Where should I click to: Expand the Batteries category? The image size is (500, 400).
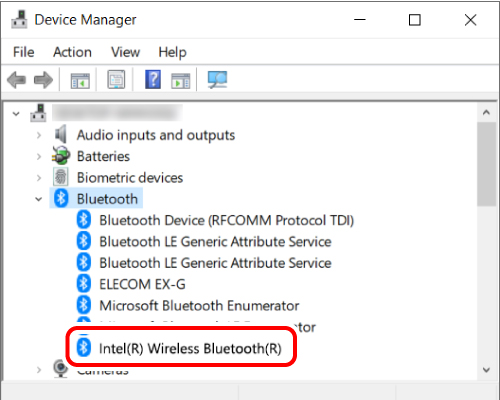[39, 156]
